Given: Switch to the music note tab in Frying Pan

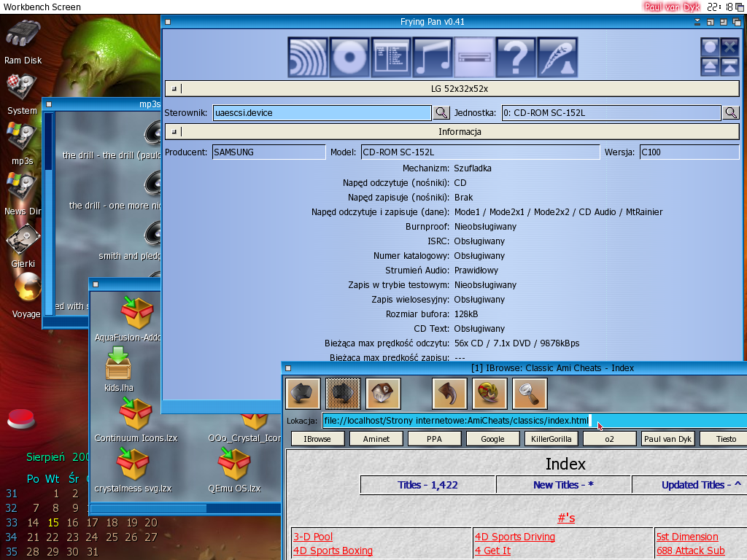Looking at the screenshot, I should tap(433, 57).
